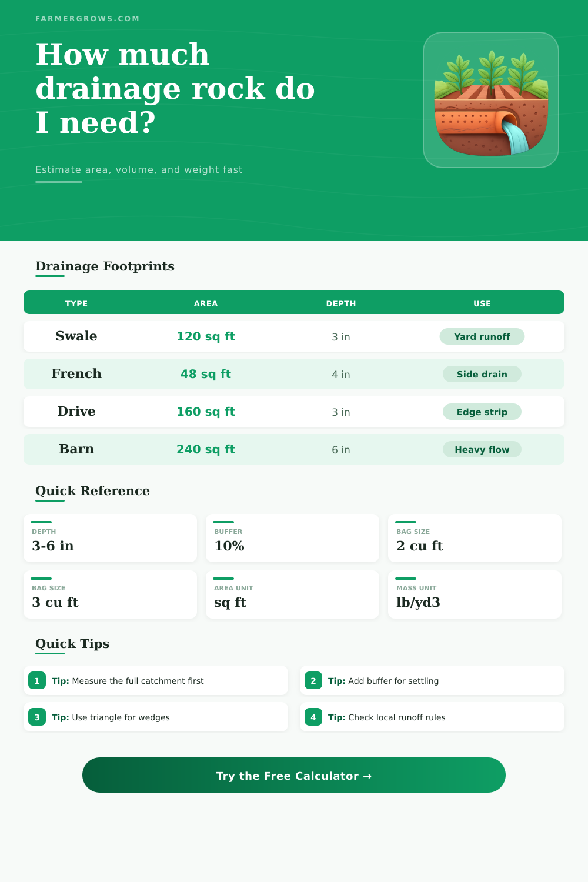Click the Drive depth 3 in value
Viewport: 588px width, 882px height.
[341, 412]
